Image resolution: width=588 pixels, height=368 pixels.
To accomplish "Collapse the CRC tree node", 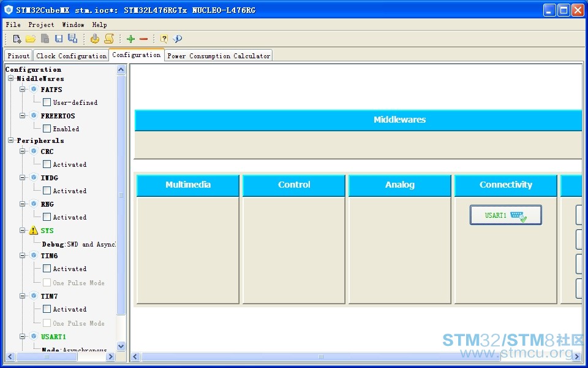I will point(23,151).
